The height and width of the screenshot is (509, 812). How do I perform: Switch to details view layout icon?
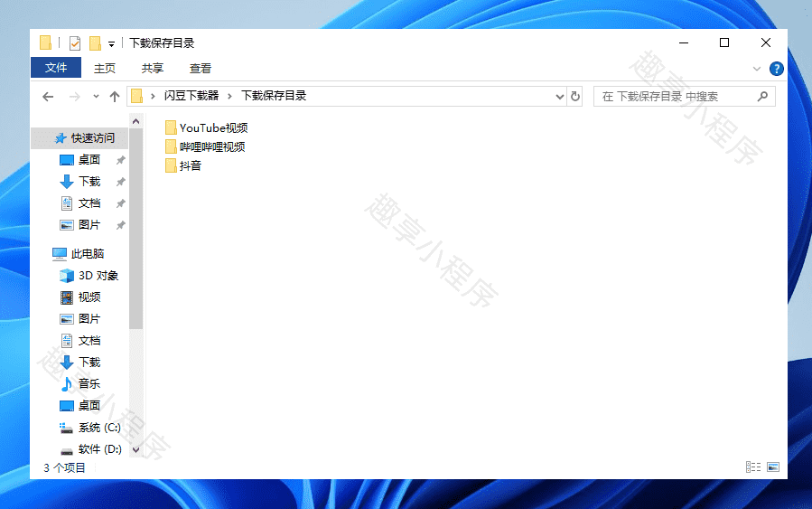click(x=753, y=467)
